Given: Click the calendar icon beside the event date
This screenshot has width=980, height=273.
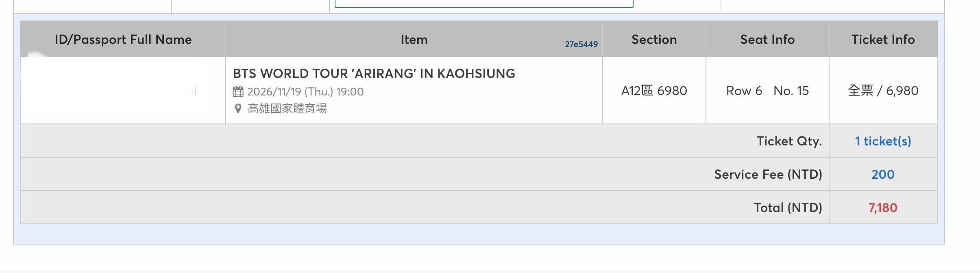Looking at the screenshot, I should point(238,91).
